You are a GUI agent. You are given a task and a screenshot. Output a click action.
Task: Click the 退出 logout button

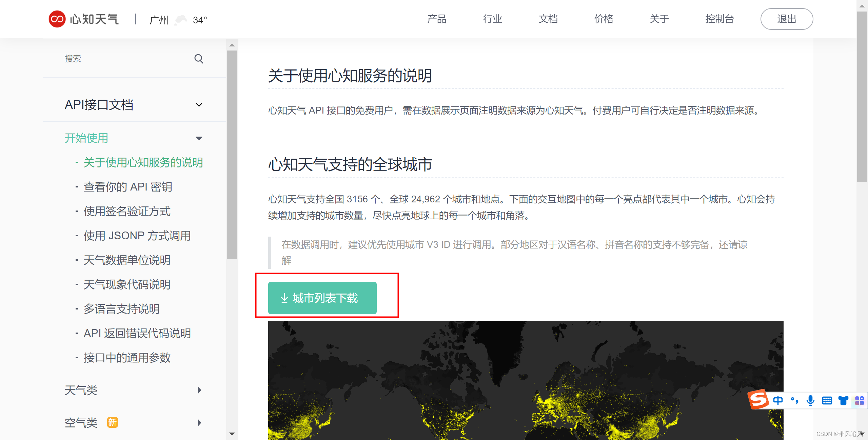(x=787, y=19)
